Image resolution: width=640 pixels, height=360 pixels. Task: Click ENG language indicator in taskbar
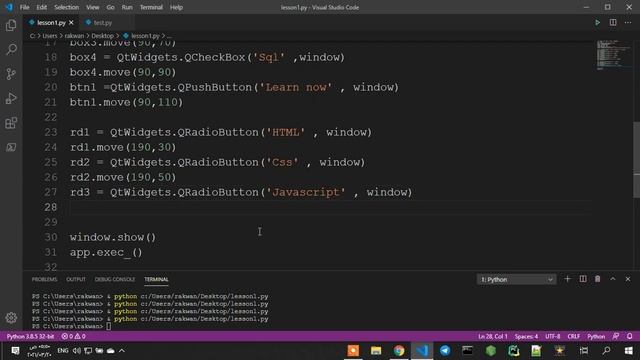(x=62, y=351)
